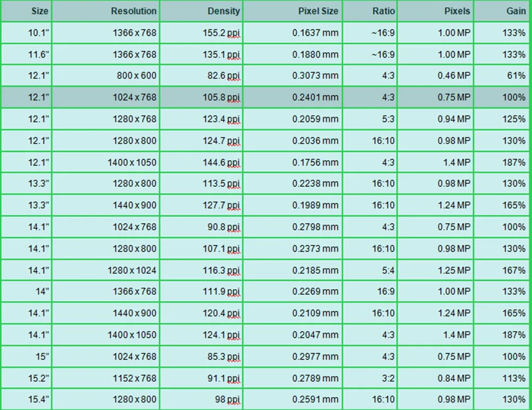Click the 105.8 ppi highlighted cell
Screen dimensions: 532x410
click(202, 97)
